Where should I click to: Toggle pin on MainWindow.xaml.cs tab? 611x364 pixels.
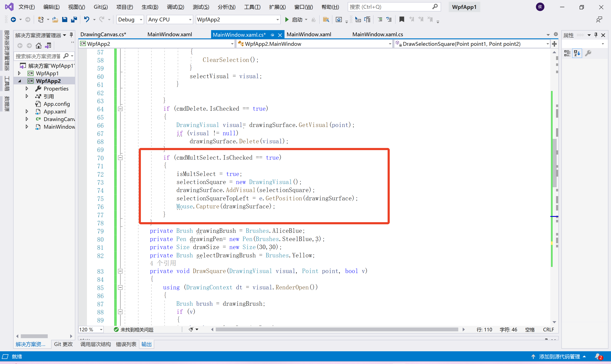tap(272, 35)
